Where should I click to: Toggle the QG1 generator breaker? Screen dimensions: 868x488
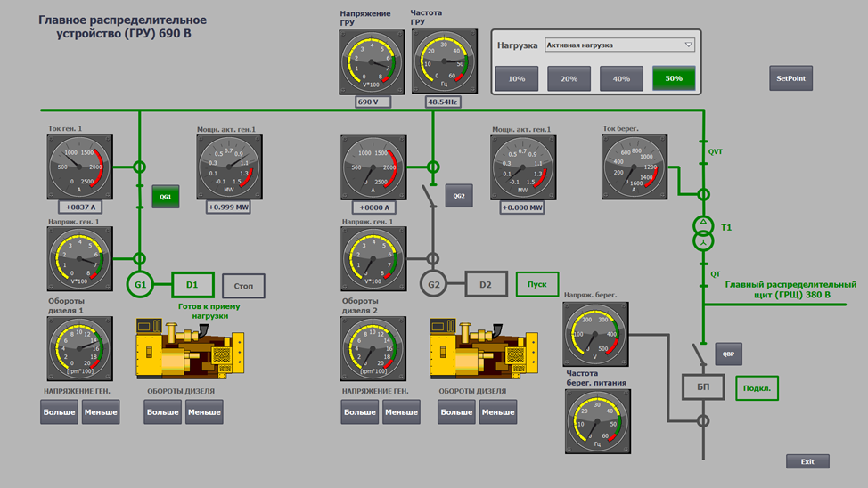pos(166,197)
